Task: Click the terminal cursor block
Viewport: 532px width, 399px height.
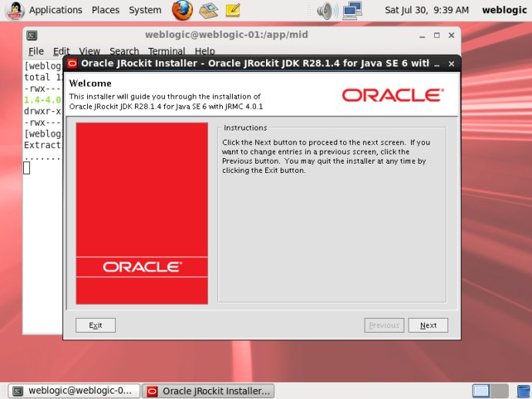Action: tap(26, 167)
